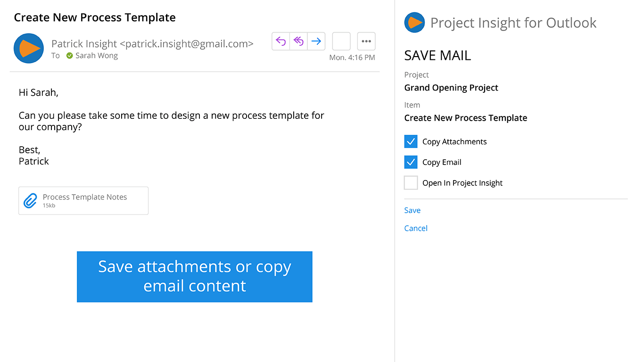Click the Grand Opening Project field
644x362 pixels.
pyautogui.click(x=451, y=88)
